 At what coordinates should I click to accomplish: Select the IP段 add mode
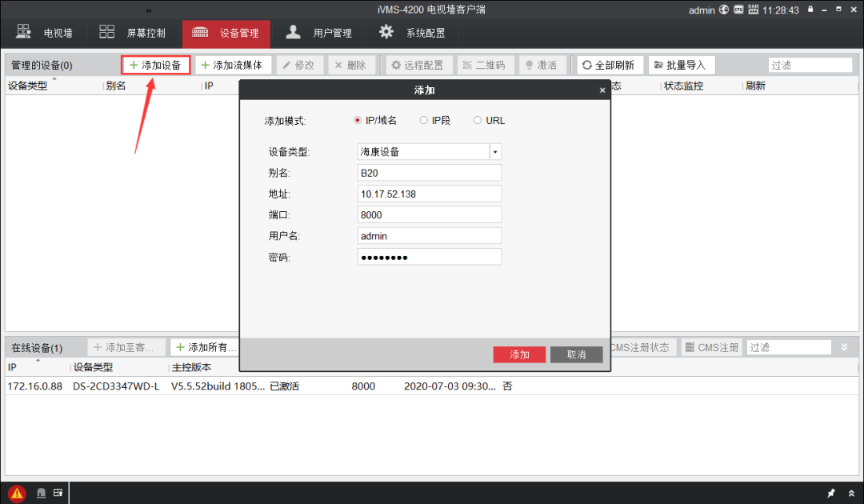pos(423,120)
